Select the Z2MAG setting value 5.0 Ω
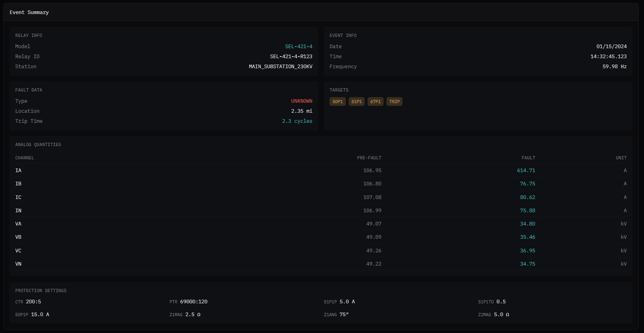Viewport: 644px width, 333px height. [x=502, y=315]
